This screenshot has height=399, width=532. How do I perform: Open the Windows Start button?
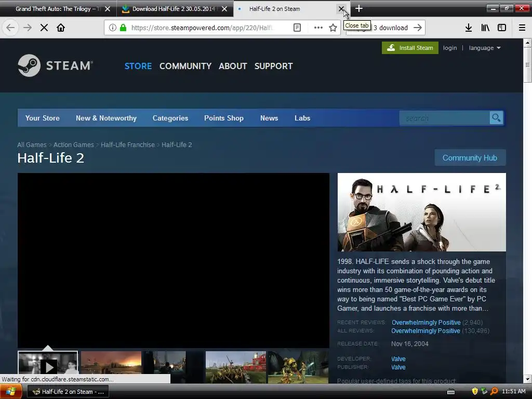[10, 392]
